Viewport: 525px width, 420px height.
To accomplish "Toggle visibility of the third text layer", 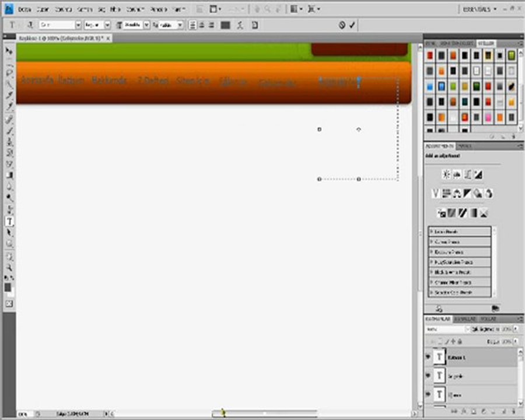I will coord(428,394).
